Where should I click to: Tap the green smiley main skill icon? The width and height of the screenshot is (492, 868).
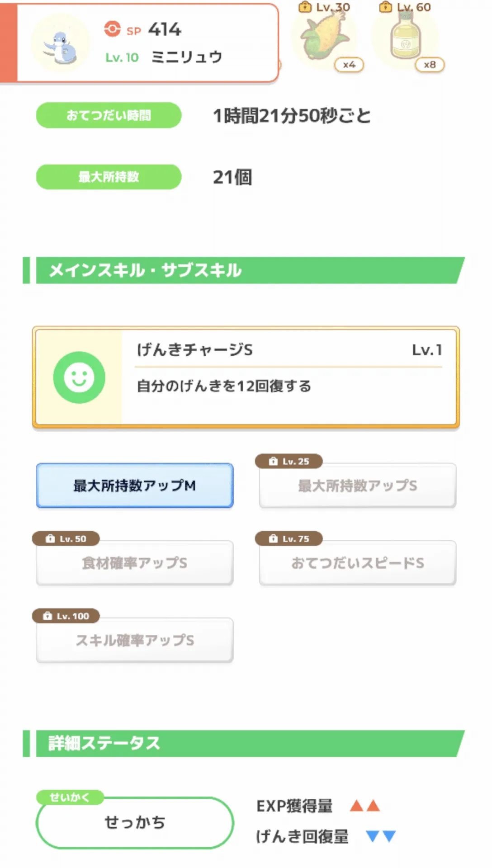(79, 377)
